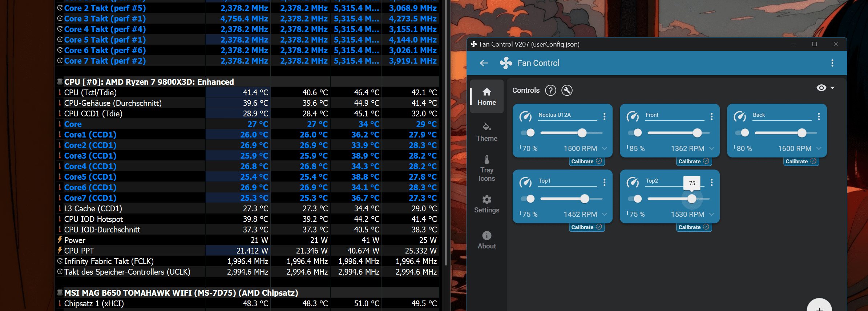Select the Chipsatz 1 (xHCI) sensor row
The image size is (868, 311).
tap(247, 303)
